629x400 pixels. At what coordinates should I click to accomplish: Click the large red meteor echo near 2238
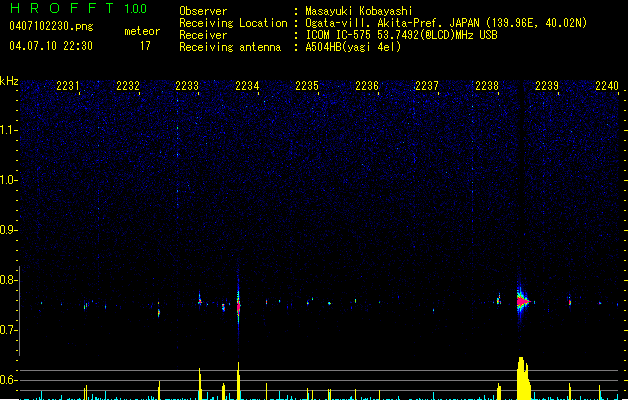pyautogui.click(x=522, y=301)
